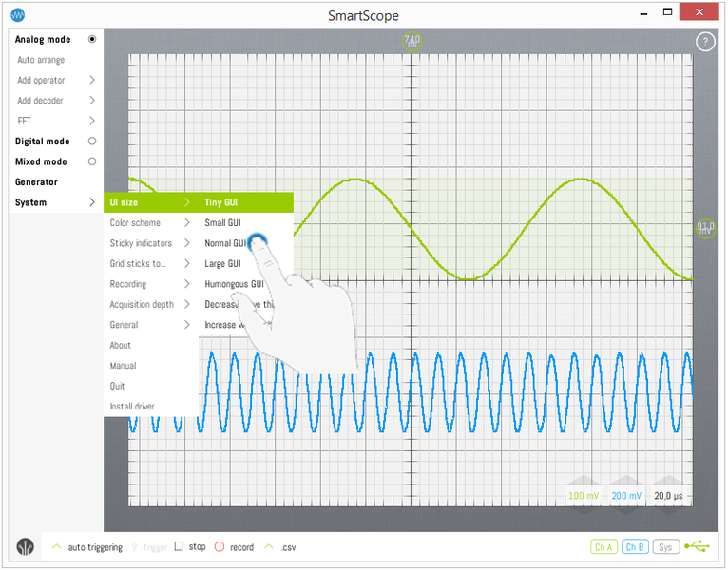This screenshot has height=570, width=728.
Task: Click the red record circle icon
Action: [219, 547]
